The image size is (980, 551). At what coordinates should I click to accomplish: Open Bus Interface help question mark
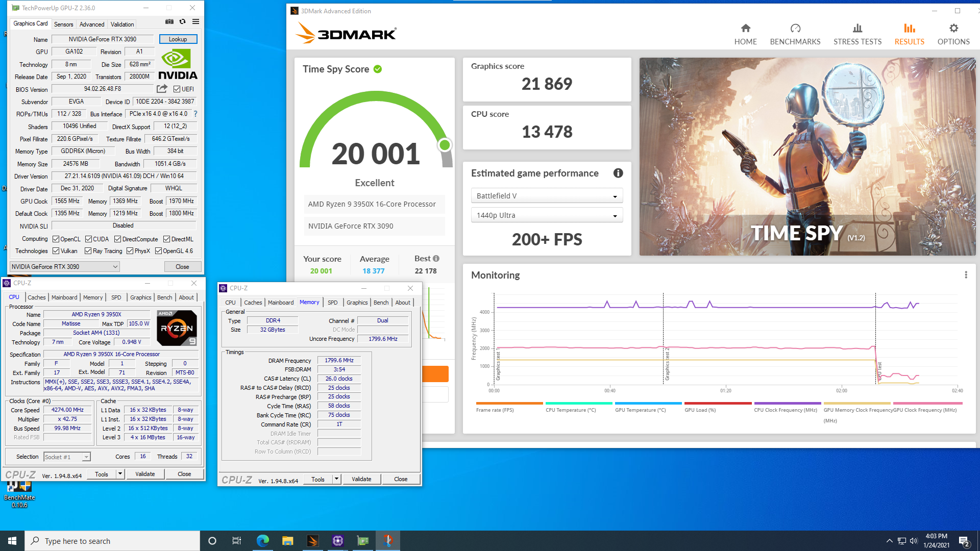pos(195,114)
